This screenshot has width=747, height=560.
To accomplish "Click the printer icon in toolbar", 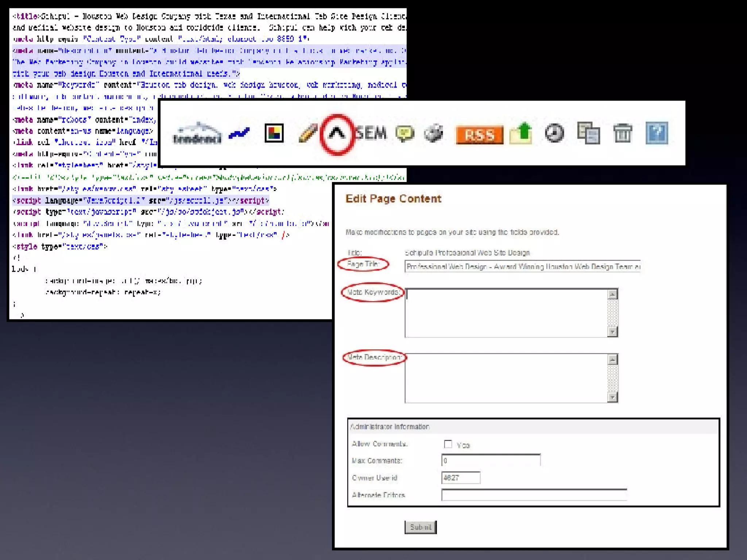I will [434, 133].
